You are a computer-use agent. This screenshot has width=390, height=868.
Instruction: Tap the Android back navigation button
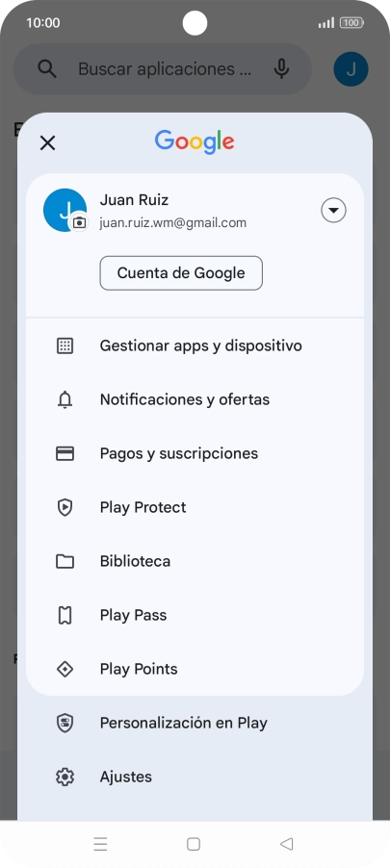coord(286,844)
